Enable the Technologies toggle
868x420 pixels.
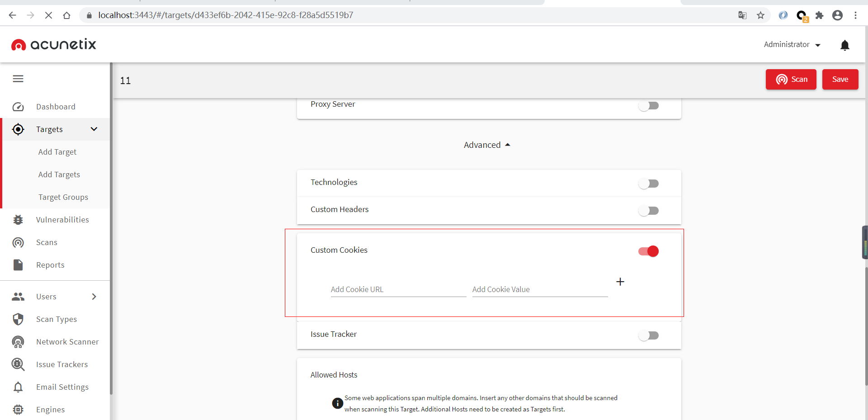pos(649,184)
